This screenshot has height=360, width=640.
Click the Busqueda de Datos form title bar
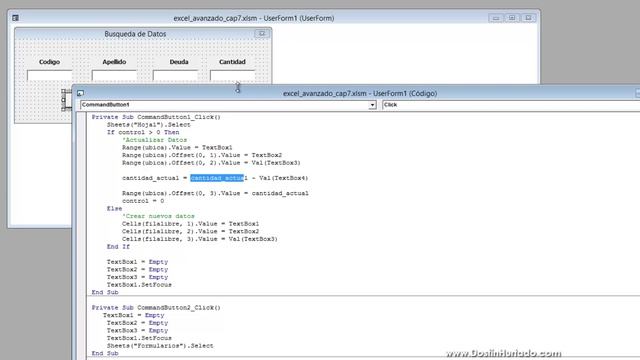pos(135,34)
